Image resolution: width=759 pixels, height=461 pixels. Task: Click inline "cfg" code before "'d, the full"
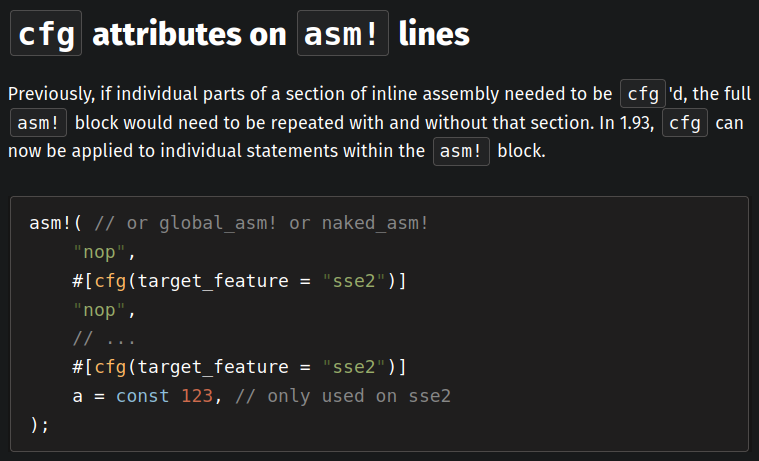point(642,94)
